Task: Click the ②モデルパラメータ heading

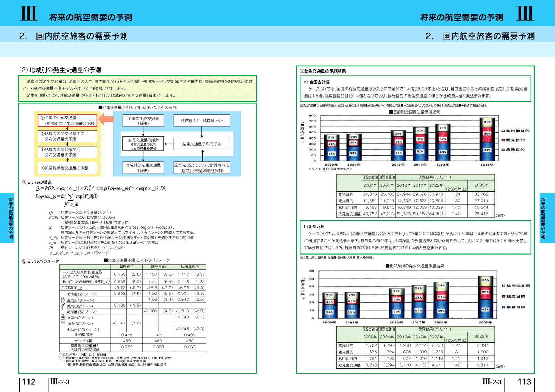Action: 40,261
